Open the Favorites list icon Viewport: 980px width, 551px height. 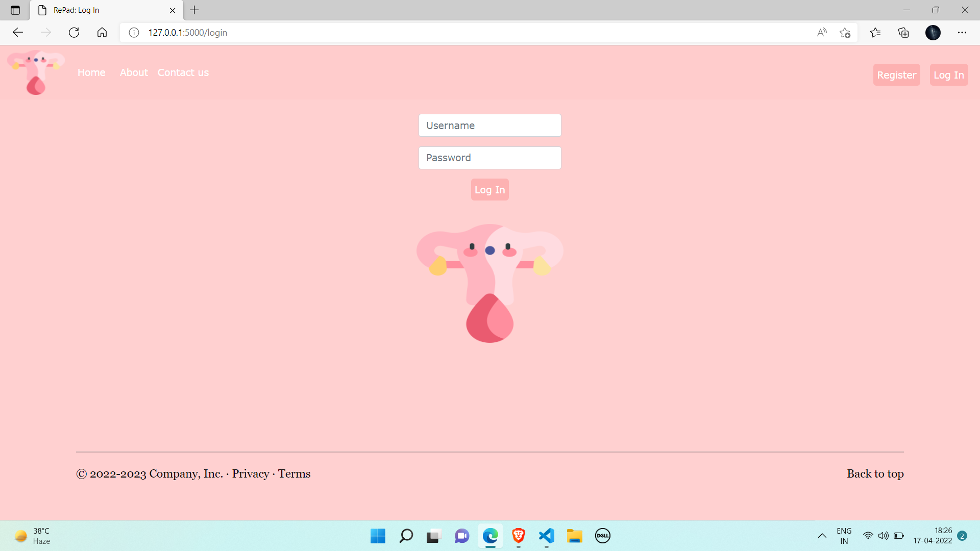tap(875, 33)
